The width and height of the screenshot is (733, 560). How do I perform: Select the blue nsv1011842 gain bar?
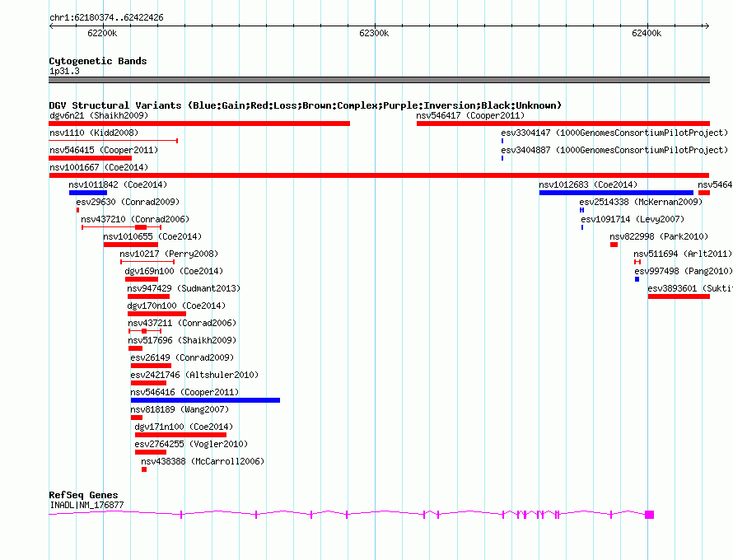point(88,193)
